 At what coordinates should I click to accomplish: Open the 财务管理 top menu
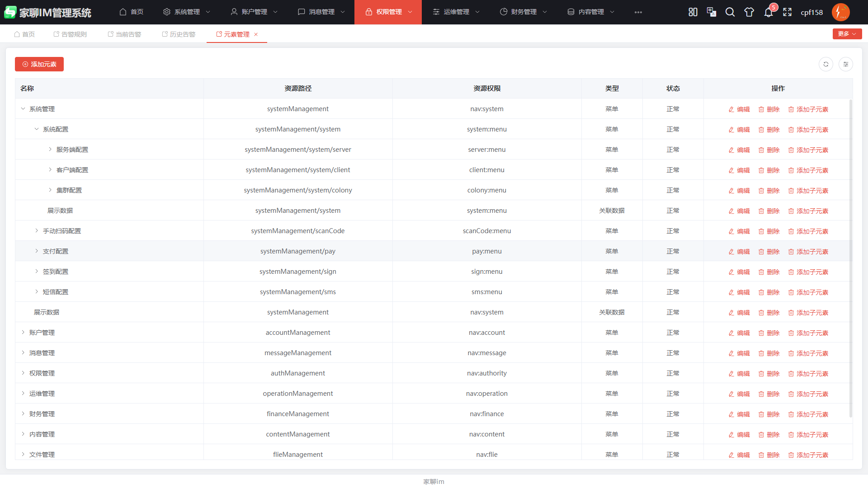pos(524,12)
